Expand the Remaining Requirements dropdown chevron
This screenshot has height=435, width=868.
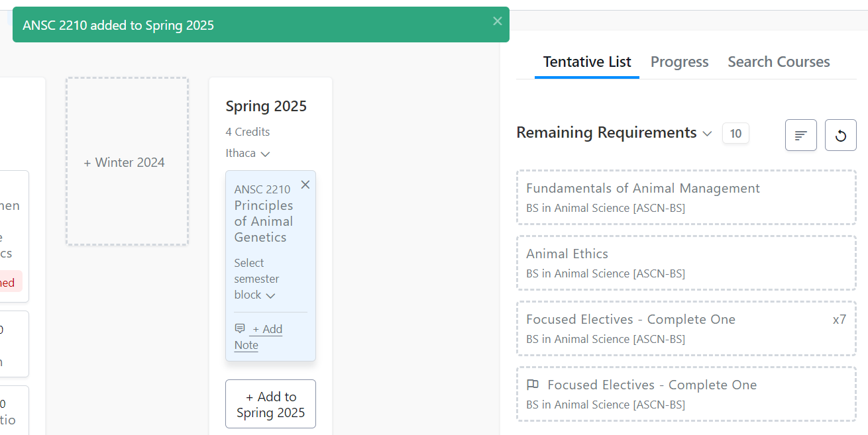pyautogui.click(x=707, y=134)
